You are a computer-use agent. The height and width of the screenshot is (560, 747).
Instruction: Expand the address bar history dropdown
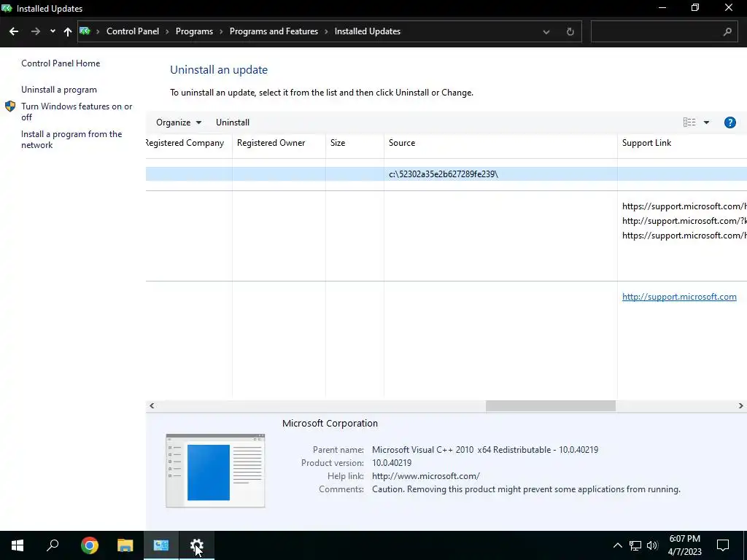click(x=546, y=32)
